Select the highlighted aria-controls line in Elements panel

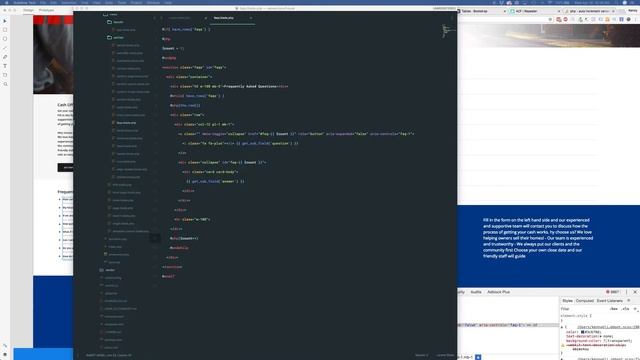(508, 325)
